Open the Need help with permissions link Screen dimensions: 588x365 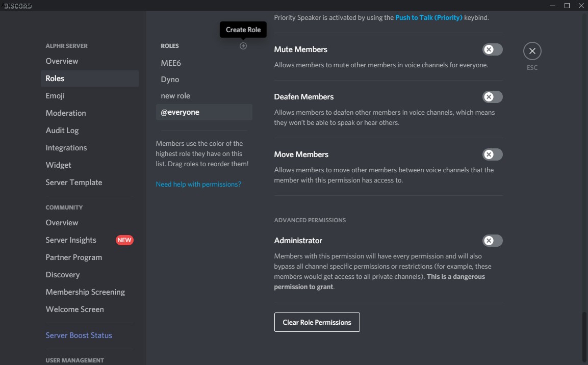[198, 184]
